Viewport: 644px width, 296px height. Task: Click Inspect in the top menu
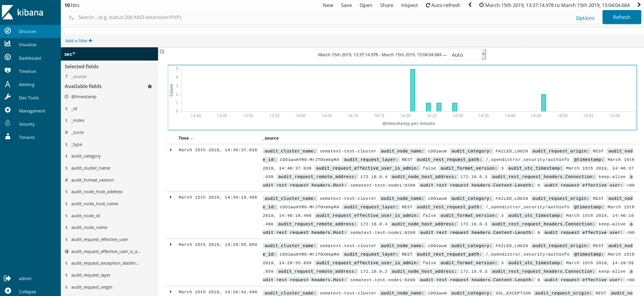[409, 5]
